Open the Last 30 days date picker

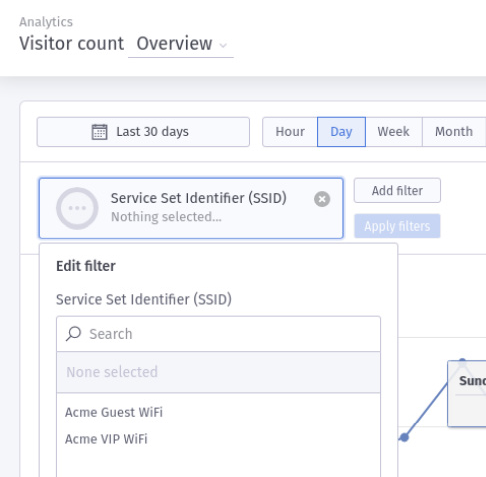[x=143, y=132]
